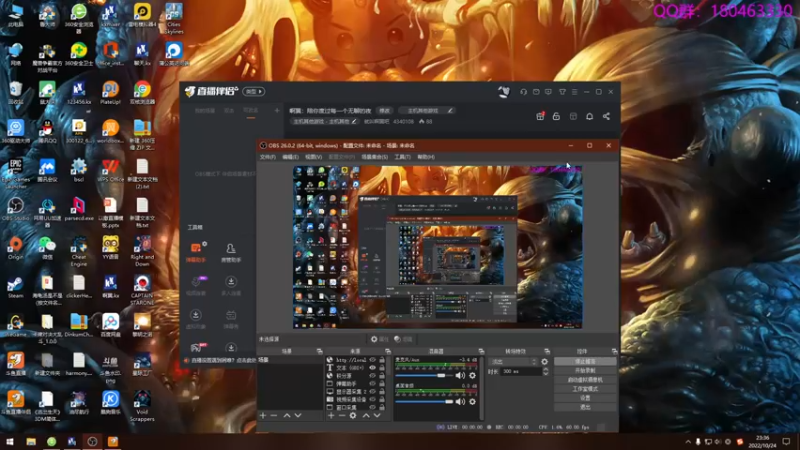Click 开始录制 start recording button

[585, 370]
